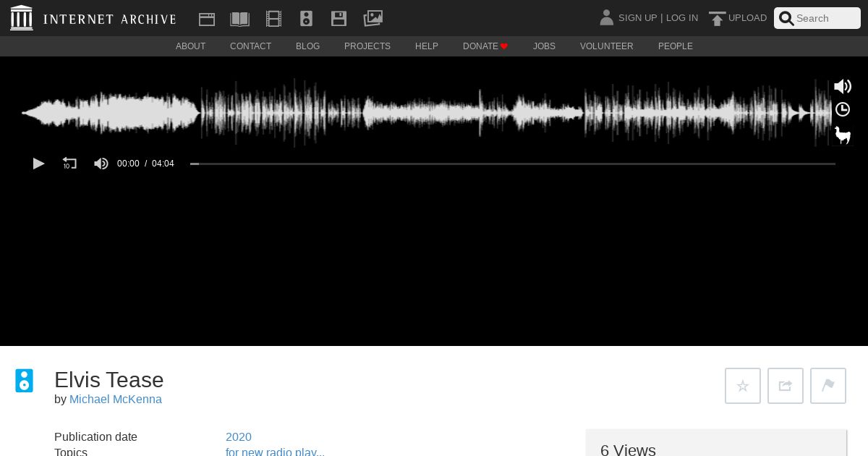
Task: Rewind 10 seconds
Action: (69, 164)
